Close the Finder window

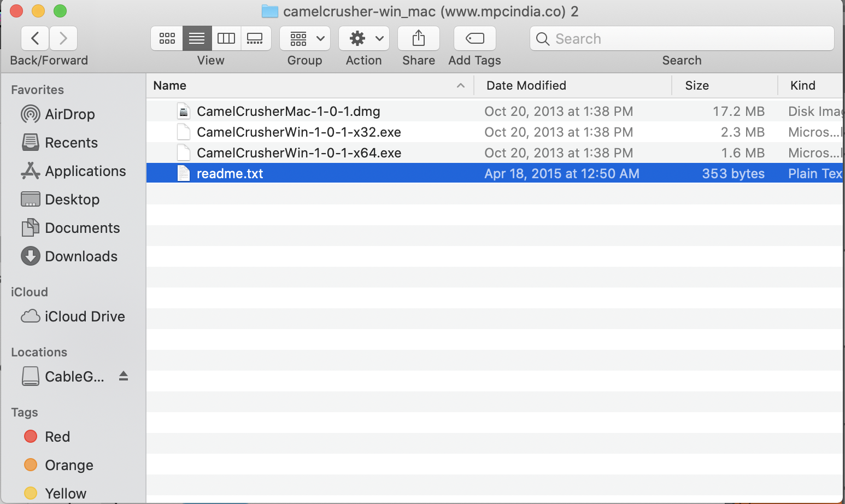(x=16, y=11)
